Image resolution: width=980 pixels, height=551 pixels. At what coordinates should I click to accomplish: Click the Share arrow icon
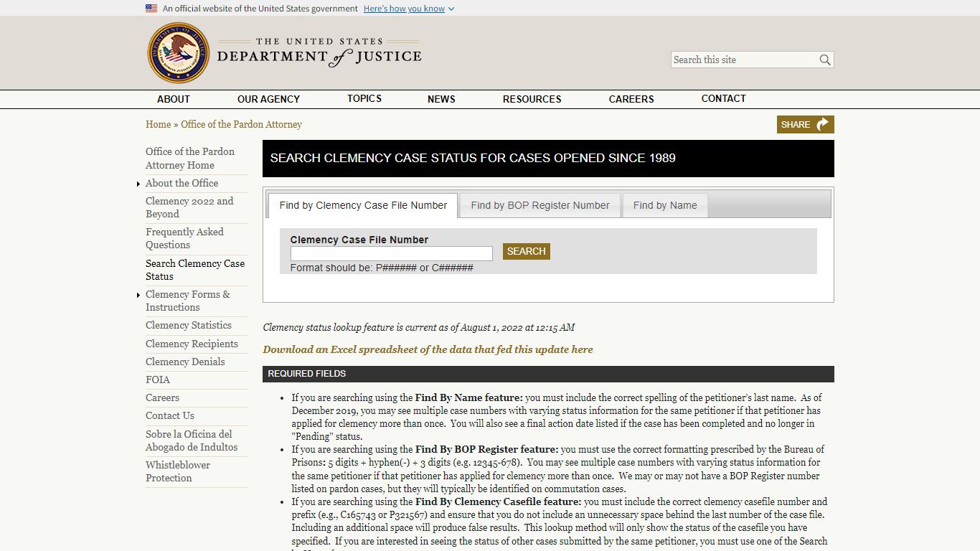pyautogui.click(x=822, y=124)
